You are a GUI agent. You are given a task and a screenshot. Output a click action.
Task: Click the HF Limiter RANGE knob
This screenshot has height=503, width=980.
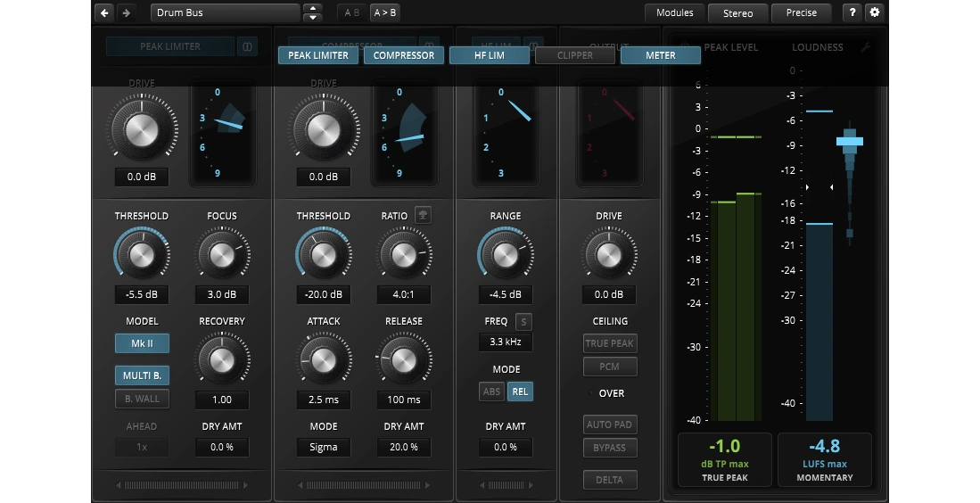(x=506, y=254)
